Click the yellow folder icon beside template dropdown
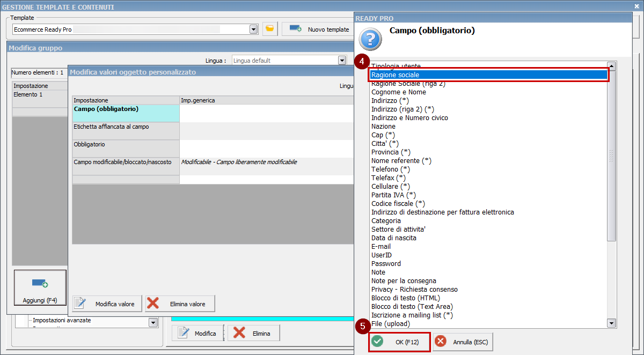The image size is (644, 355). click(270, 29)
